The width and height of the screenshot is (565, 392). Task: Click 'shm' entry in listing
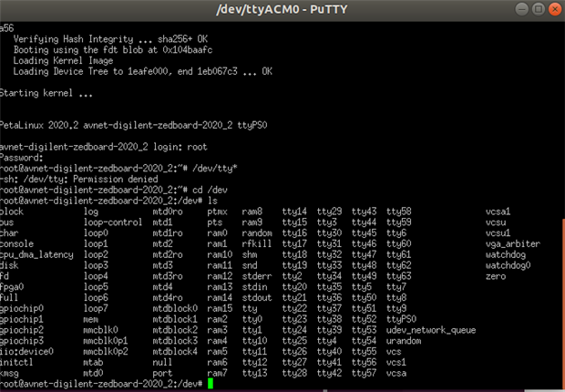pos(250,254)
